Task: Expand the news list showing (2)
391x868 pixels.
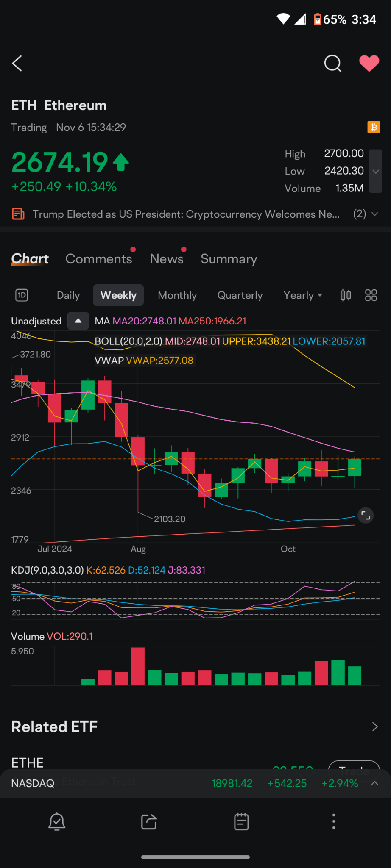Action: click(x=366, y=214)
